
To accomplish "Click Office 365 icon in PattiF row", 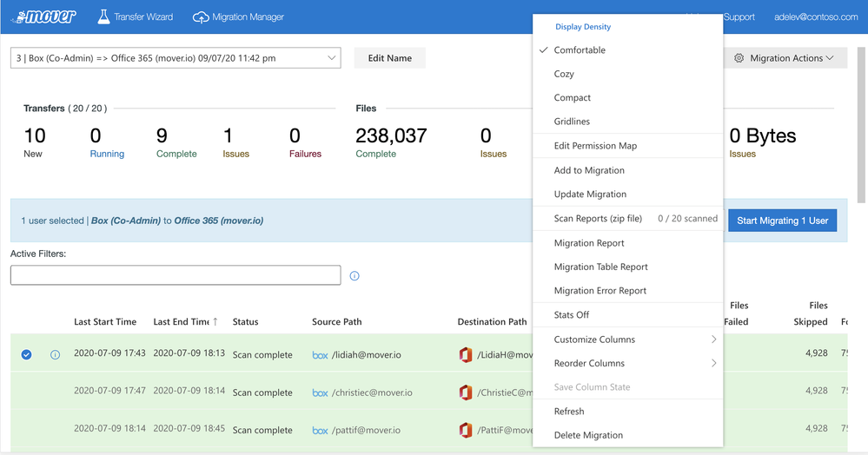I will click(466, 430).
